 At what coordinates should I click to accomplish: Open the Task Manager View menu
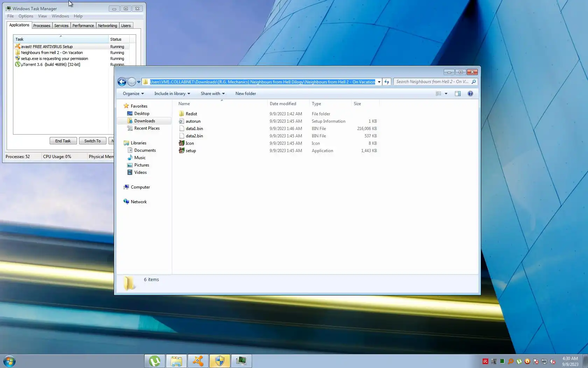pyautogui.click(x=42, y=16)
